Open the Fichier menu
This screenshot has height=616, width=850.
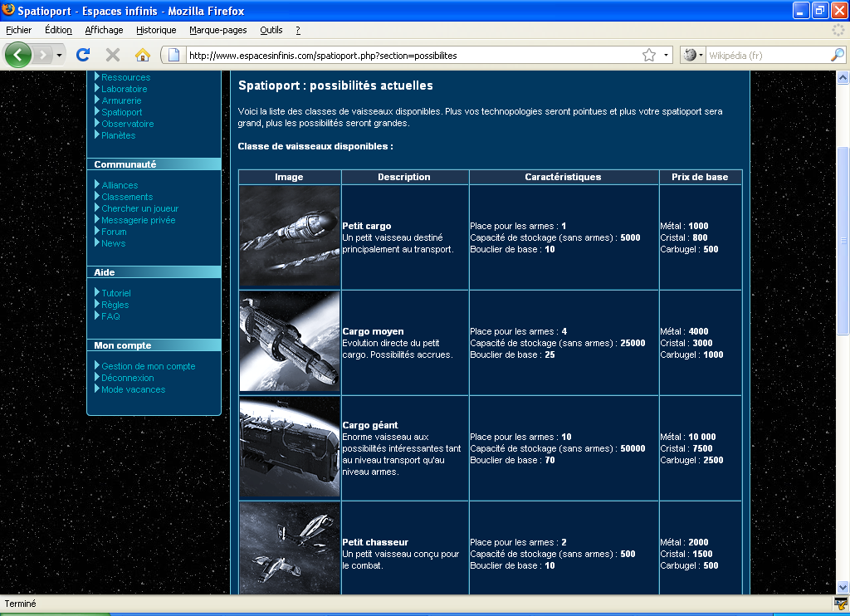click(18, 30)
